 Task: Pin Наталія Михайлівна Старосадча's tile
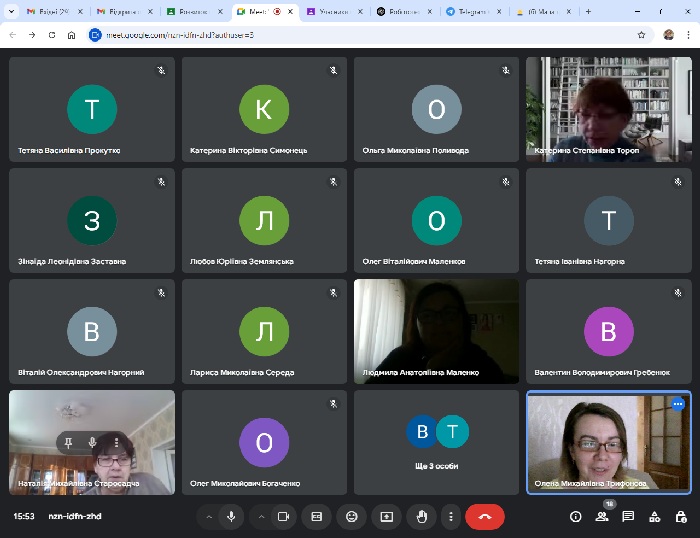(x=70, y=442)
